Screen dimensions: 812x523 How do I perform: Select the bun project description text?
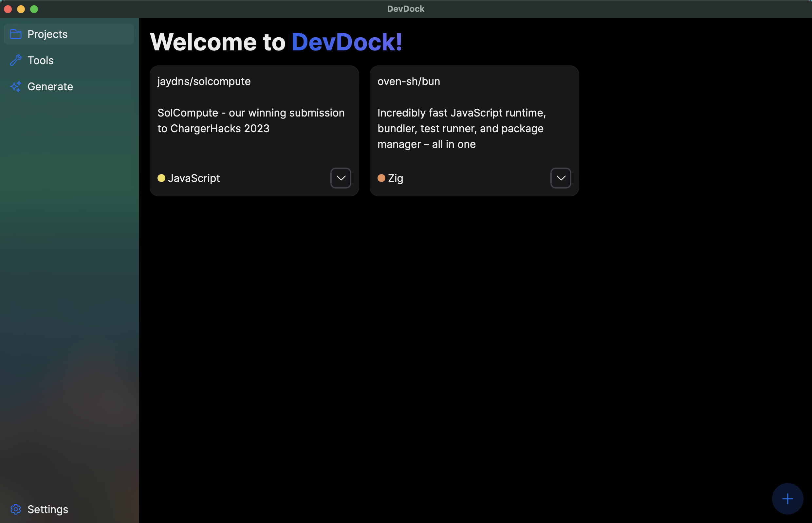point(461,128)
